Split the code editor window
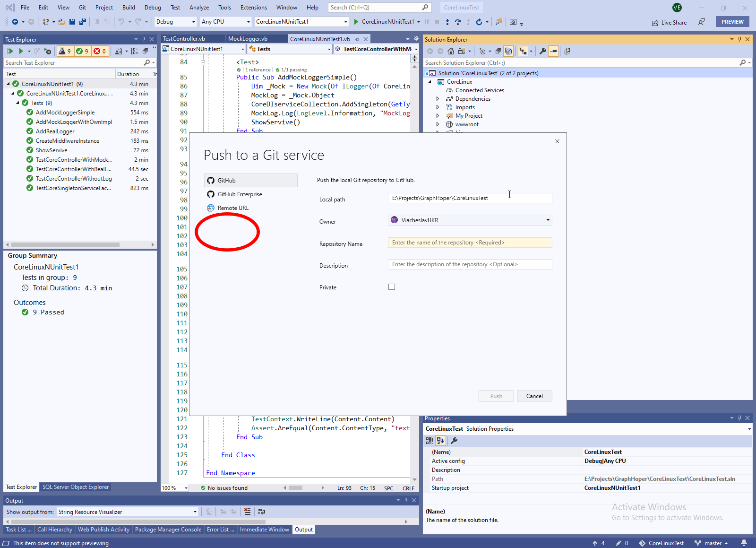The image size is (756, 548). point(414,59)
